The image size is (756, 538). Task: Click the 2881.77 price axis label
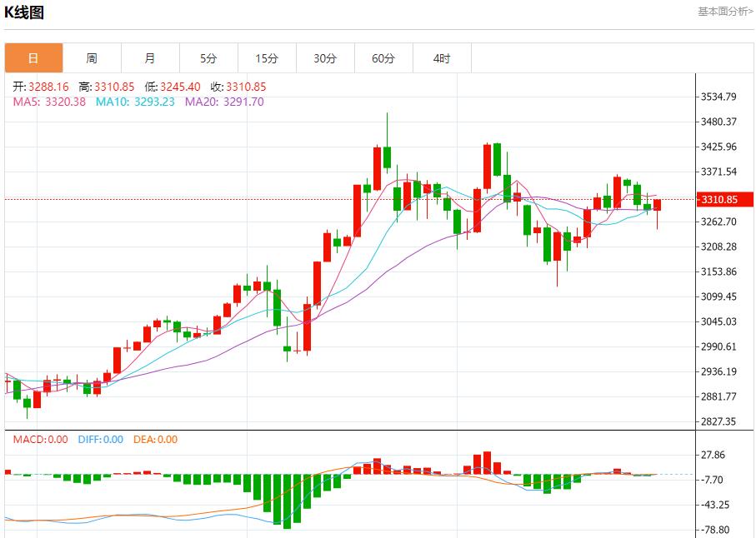pos(718,397)
